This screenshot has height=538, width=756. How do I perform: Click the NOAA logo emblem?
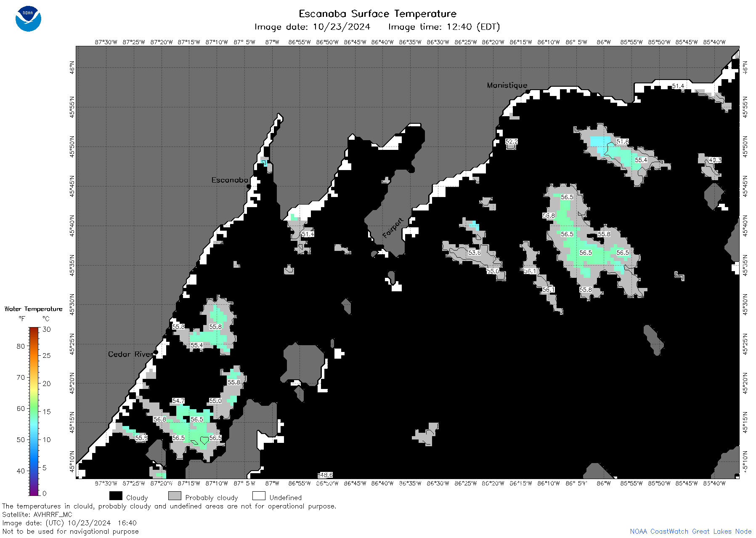(x=28, y=19)
